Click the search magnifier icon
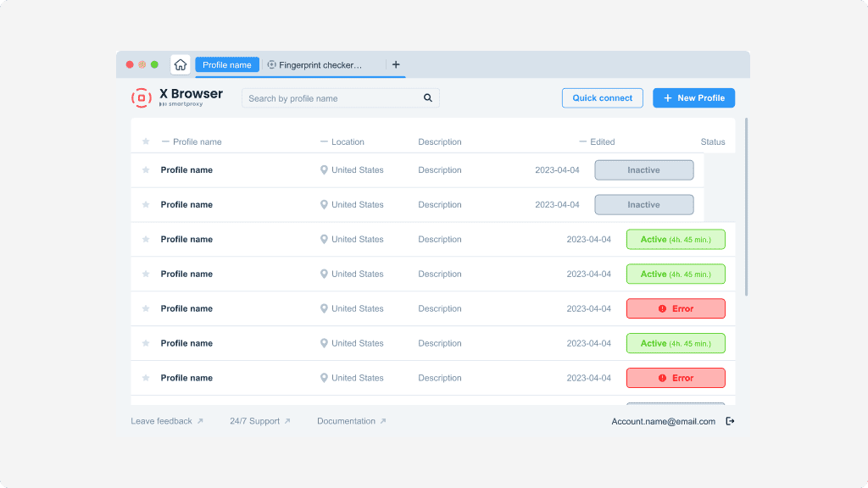The height and width of the screenshot is (488, 868). [x=428, y=97]
